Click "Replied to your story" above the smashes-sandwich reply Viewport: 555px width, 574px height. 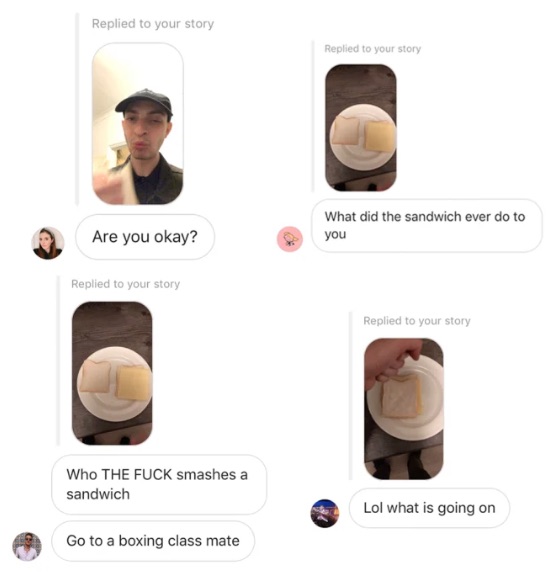[x=126, y=284]
